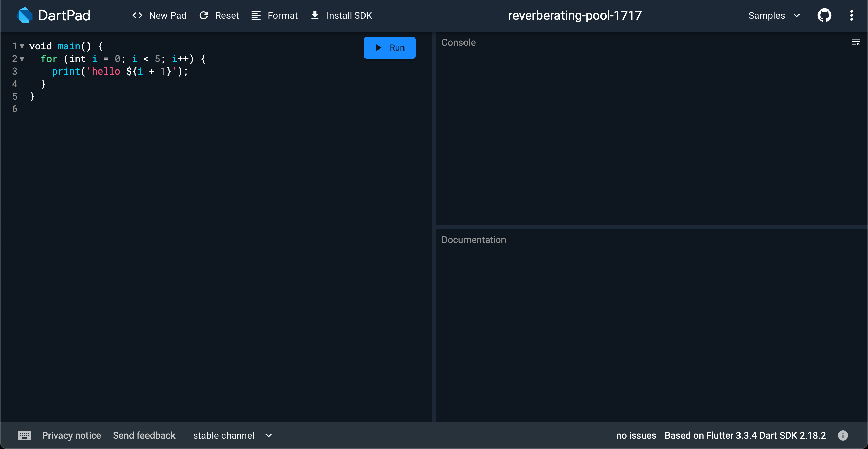
Task: Click the Format label
Action: (282, 15)
